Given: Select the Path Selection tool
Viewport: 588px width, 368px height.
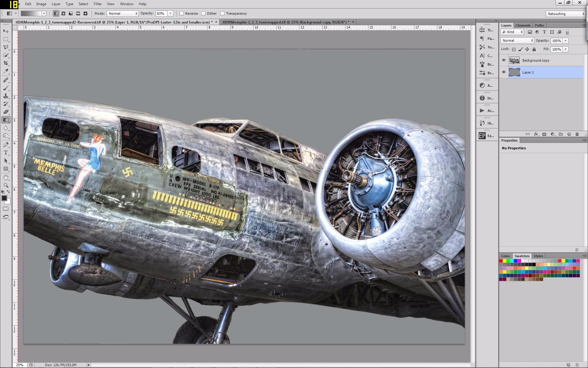Looking at the screenshot, I should point(6,161).
